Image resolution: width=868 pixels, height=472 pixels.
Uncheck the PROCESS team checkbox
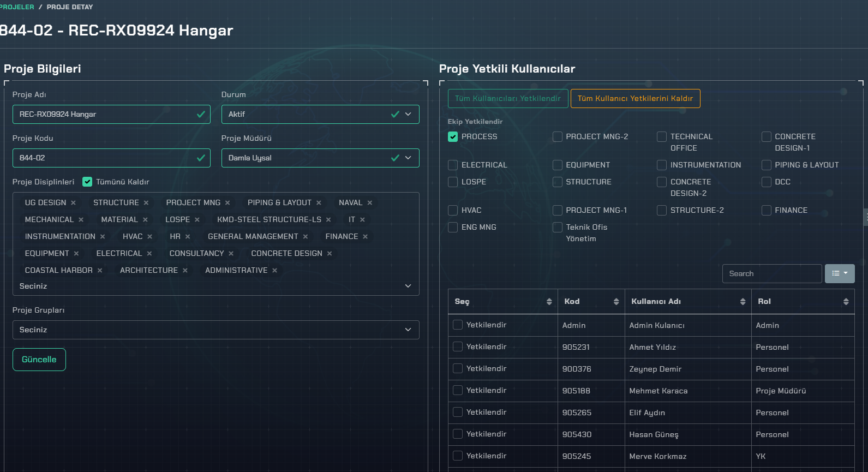click(453, 137)
